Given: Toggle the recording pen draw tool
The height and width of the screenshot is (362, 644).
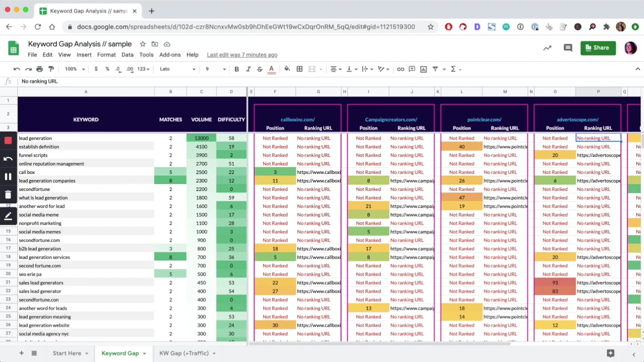Looking at the screenshot, I should 8,216.
